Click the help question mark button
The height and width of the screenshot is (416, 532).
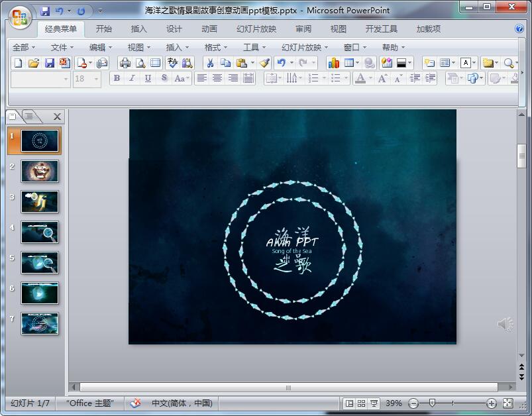coord(519,28)
